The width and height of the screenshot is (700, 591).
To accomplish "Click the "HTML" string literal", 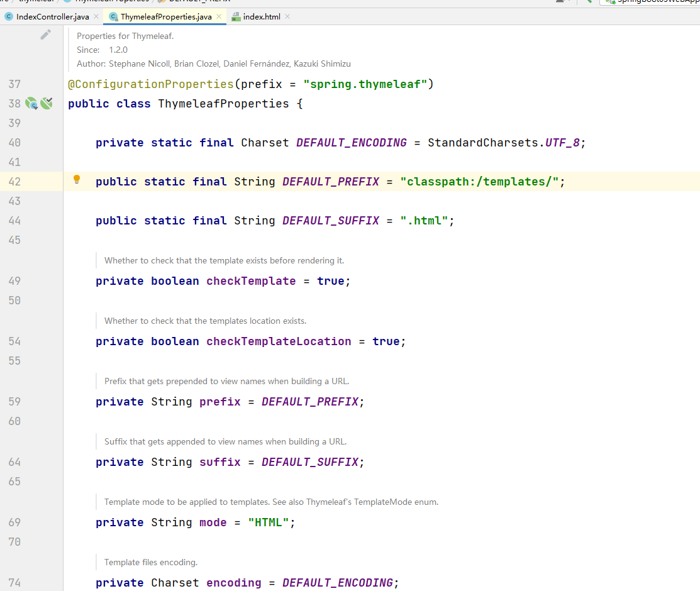I will [269, 522].
